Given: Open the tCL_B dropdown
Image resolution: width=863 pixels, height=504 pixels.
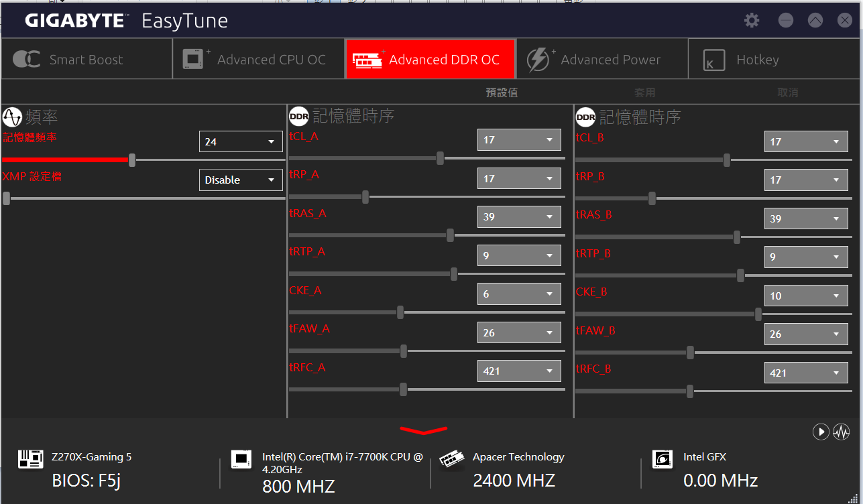Looking at the screenshot, I should click(x=806, y=141).
